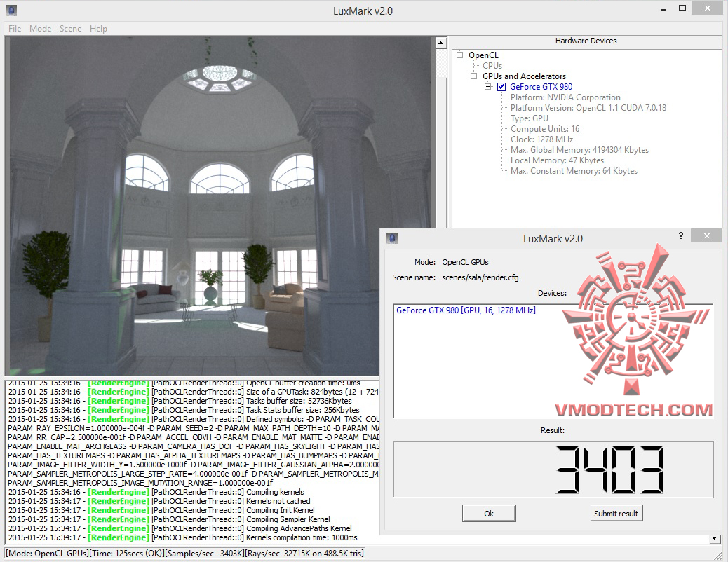Click the status bar Samples/sec text
The height and width of the screenshot is (562, 728).
tap(205, 553)
